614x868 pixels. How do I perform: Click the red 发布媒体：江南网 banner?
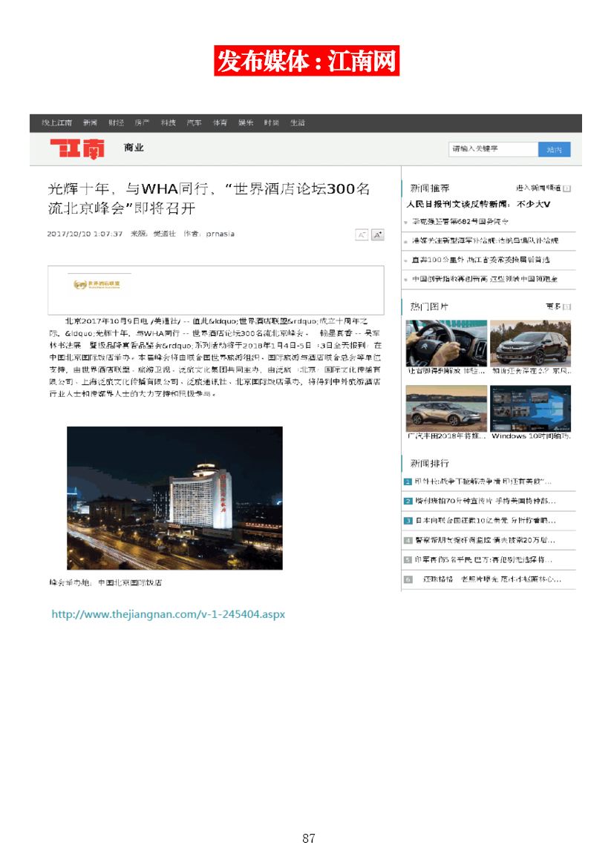tap(307, 61)
